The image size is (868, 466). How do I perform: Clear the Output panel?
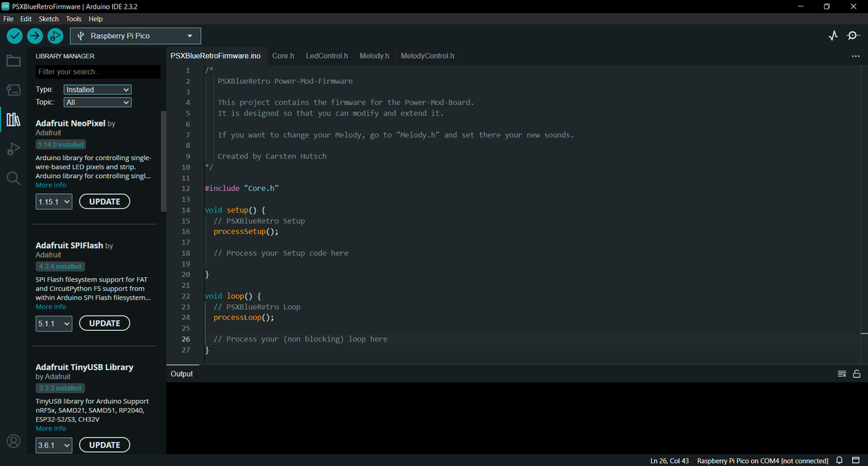tap(842, 374)
